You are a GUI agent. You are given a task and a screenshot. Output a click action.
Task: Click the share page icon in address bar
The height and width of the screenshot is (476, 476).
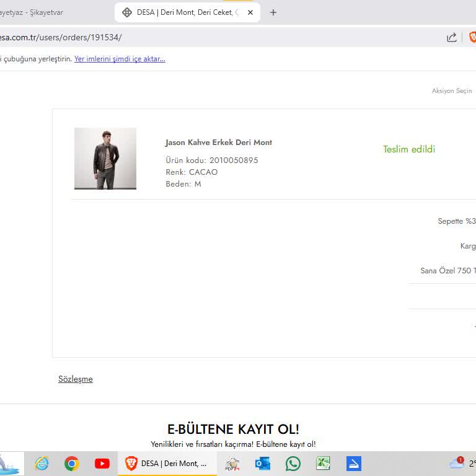click(451, 37)
